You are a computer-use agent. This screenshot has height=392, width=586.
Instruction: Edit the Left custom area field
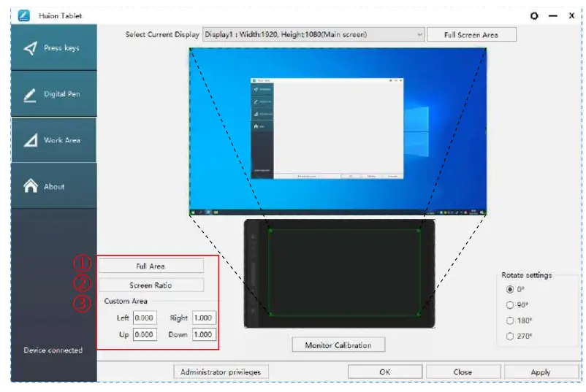click(x=145, y=318)
